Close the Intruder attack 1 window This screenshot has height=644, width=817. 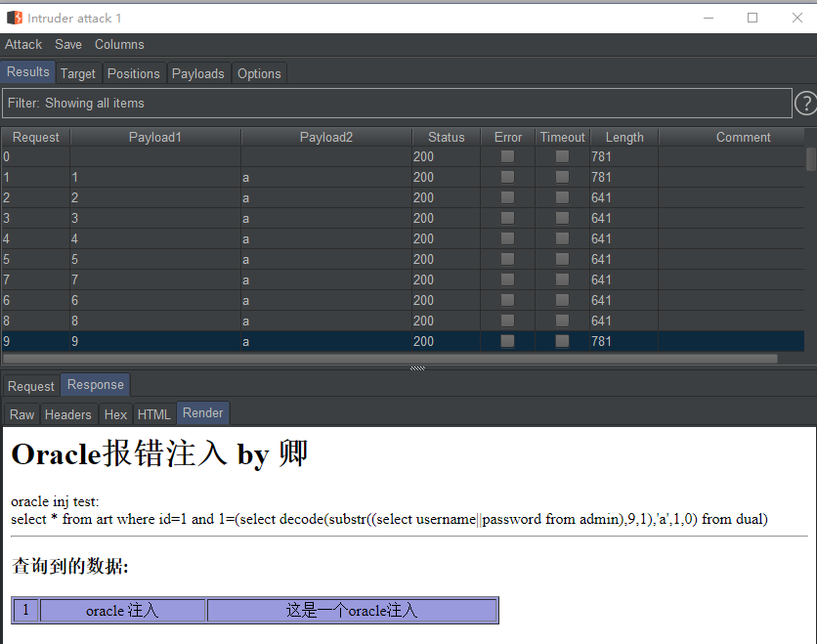(x=797, y=18)
